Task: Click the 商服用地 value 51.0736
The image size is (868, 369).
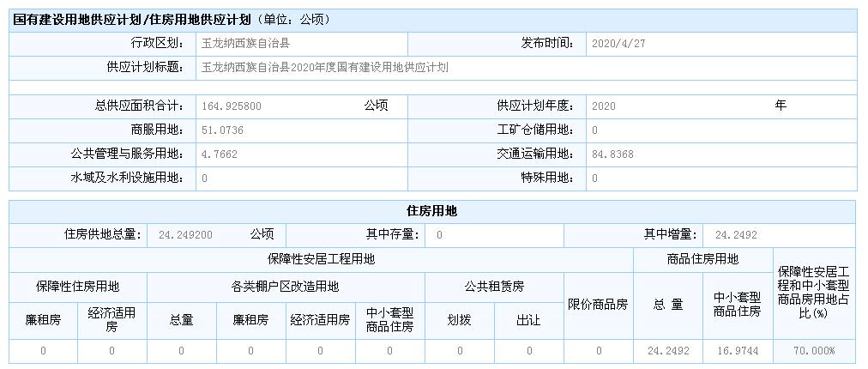Action: 222,130
